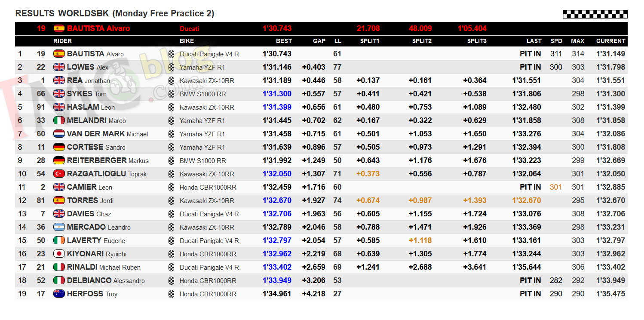Click the Italian flag next to RINALDI Michael Ruben

[x=59, y=267]
